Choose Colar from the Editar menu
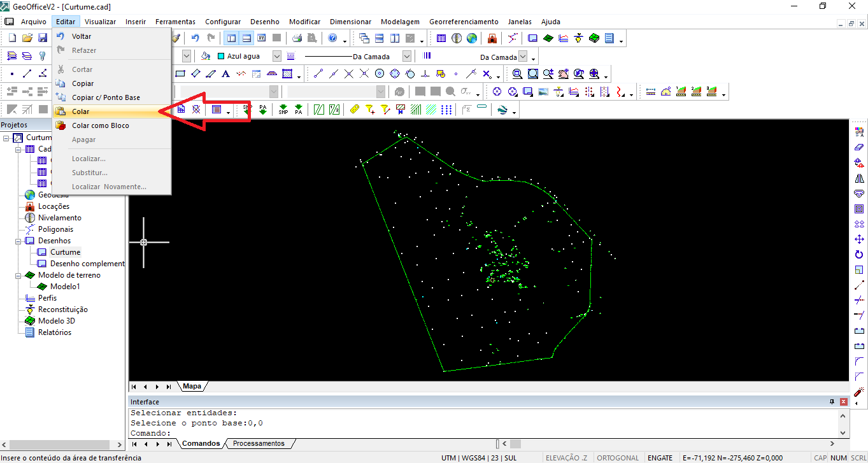Viewport: 868px width, 463px height. click(x=81, y=111)
